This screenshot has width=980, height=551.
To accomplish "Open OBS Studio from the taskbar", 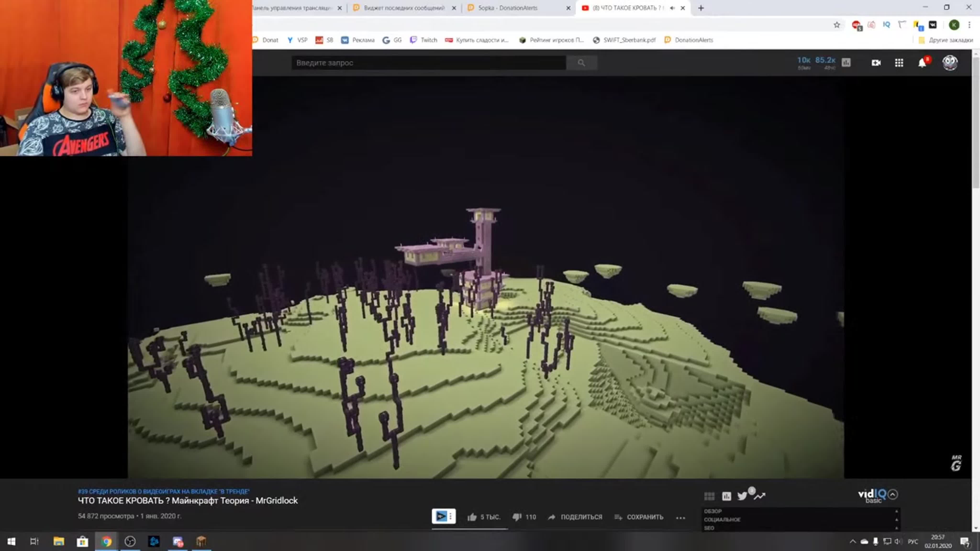I will 130,541.
